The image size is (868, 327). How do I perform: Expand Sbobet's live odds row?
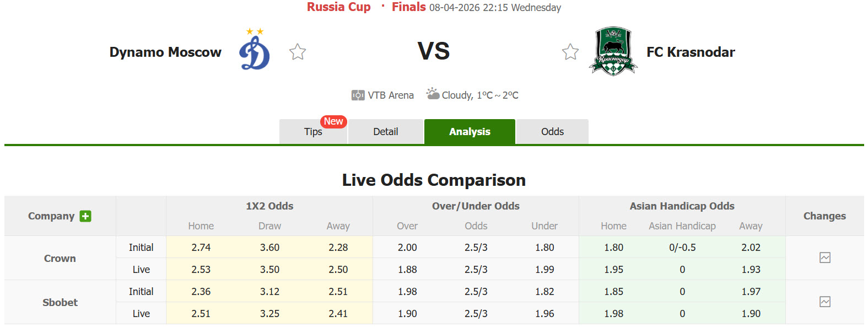click(x=141, y=313)
